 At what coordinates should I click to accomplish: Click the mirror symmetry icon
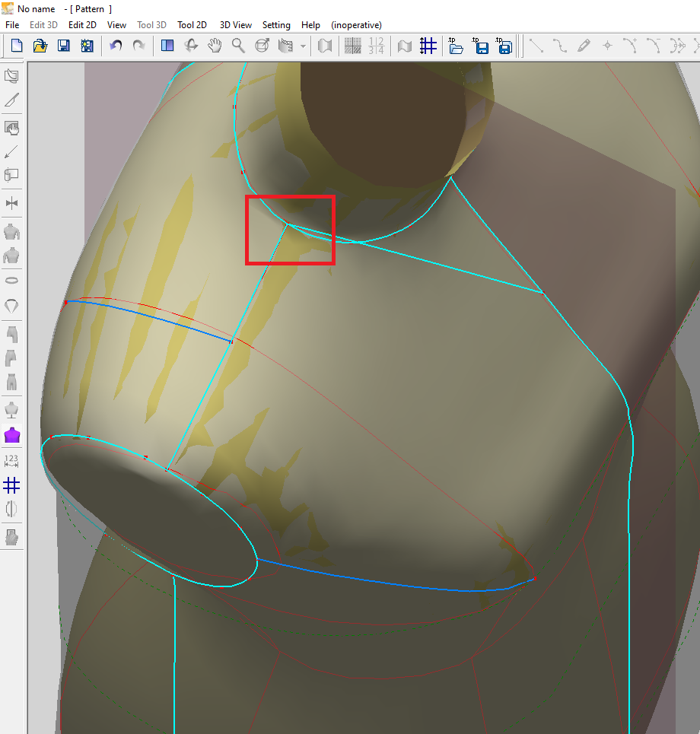(11, 203)
